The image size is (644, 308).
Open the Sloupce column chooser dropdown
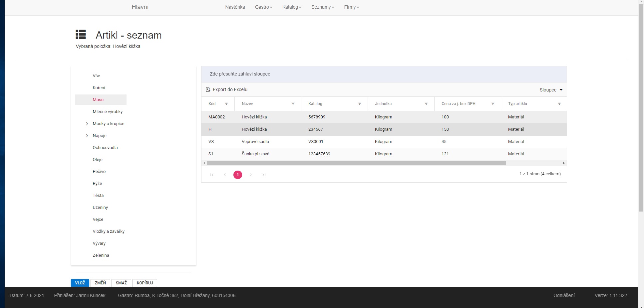[551, 90]
